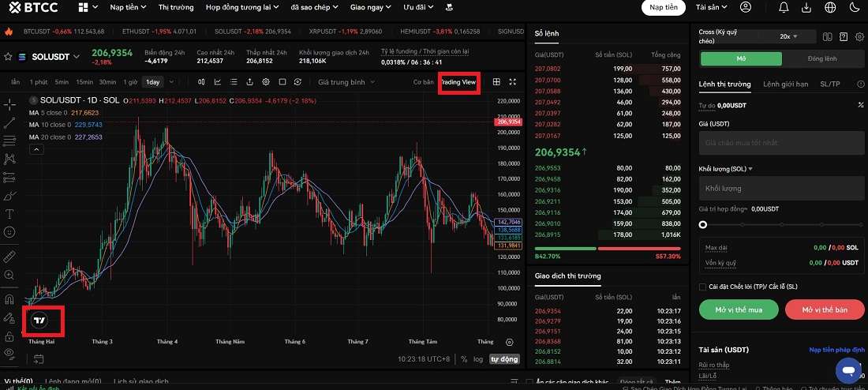The height and width of the screenshot is (390, 868).
Task: Open the Tài sản menu dropdown
Action: [x=711, y=7]
